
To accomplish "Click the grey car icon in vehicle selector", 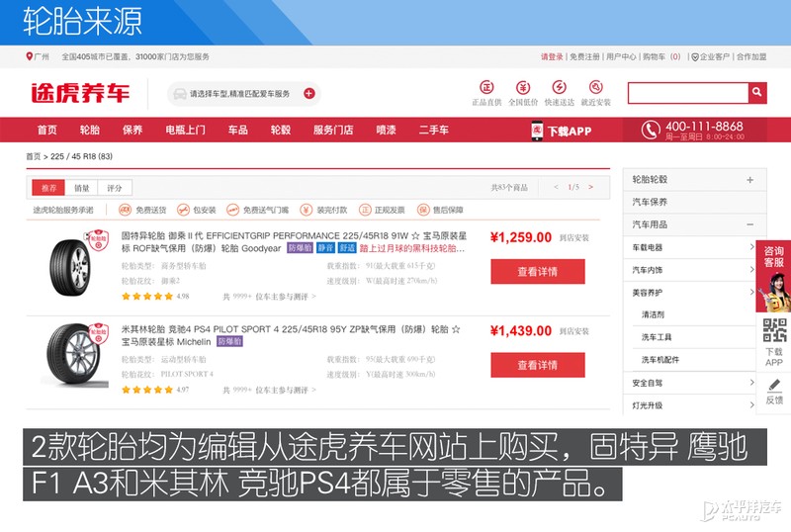I will click(x=180, y=94).
